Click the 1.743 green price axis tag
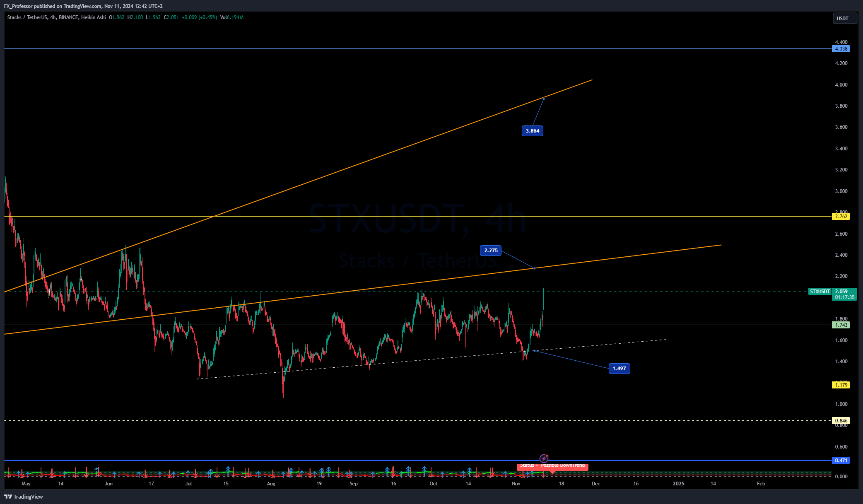 pos(841,325)
